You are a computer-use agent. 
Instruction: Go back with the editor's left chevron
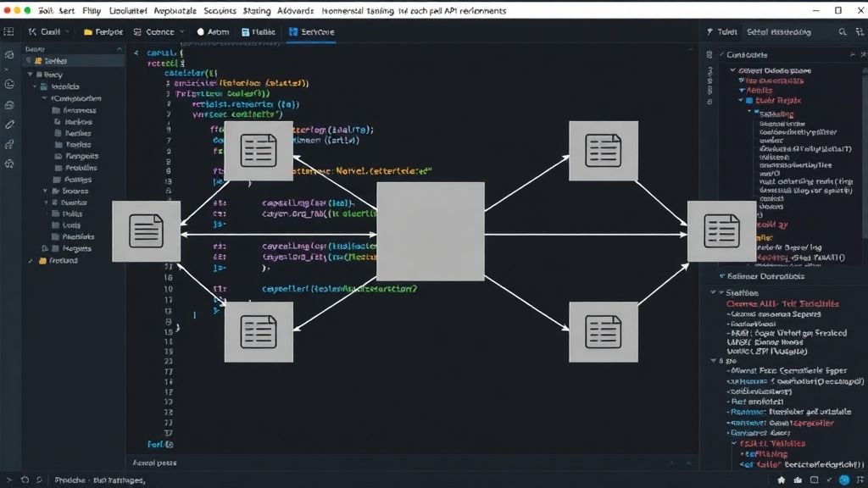tap(136, 53)
